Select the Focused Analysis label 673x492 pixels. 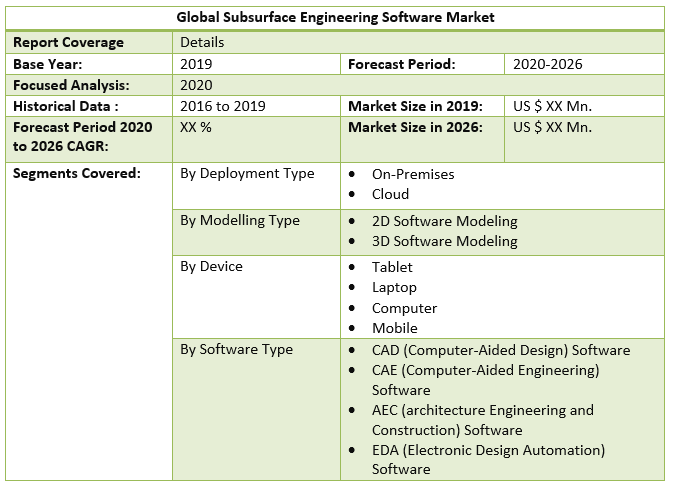coord(71,85)
